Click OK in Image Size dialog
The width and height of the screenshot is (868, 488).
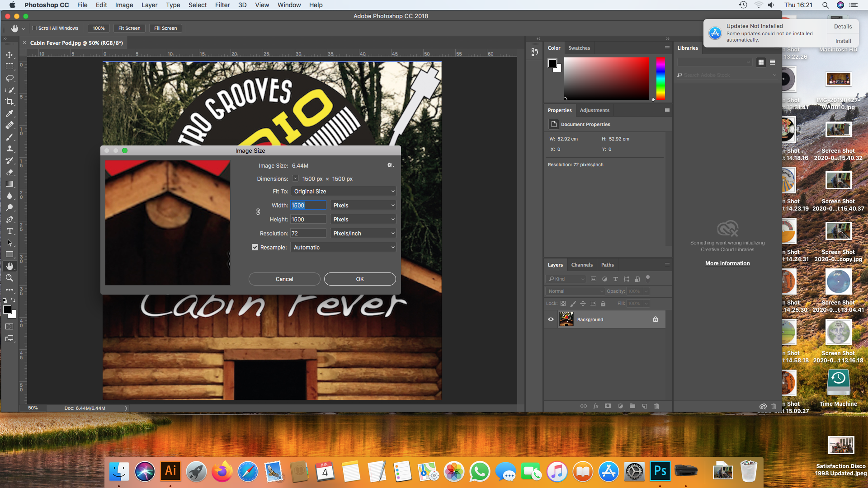click(x=359, y=279)
